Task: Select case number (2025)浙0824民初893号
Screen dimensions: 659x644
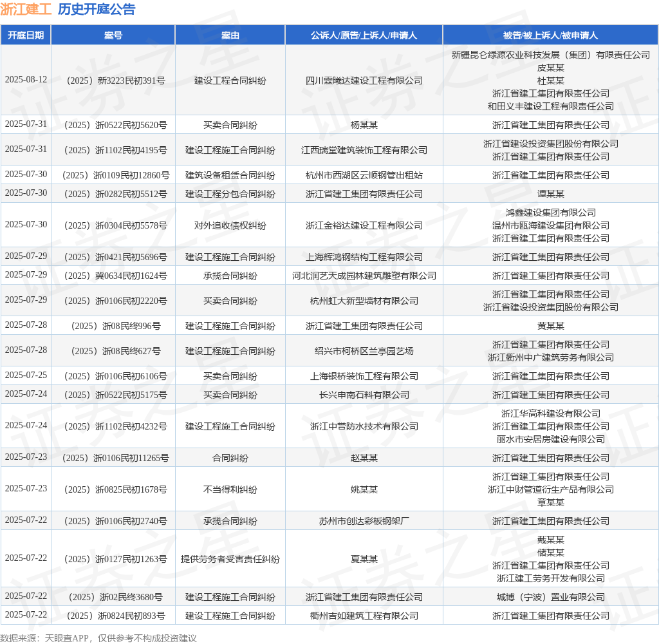Action: tap(116, 616)
